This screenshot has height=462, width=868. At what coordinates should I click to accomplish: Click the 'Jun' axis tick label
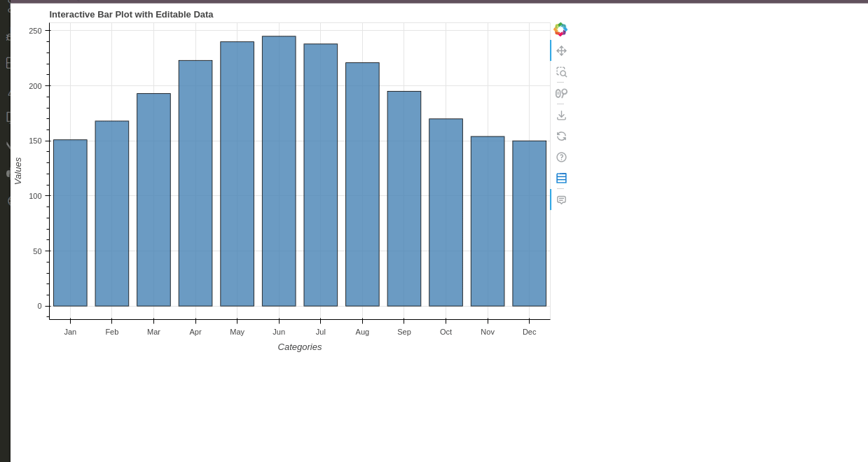pyautogui.click(x=279, y=332)
